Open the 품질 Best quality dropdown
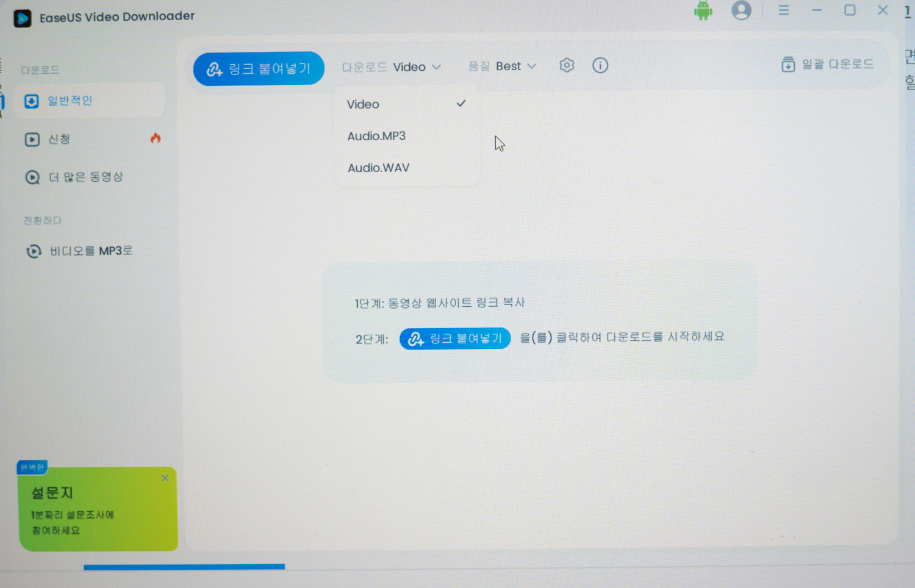Viewport: 915px width, 588px height. (x=502, y=66)
